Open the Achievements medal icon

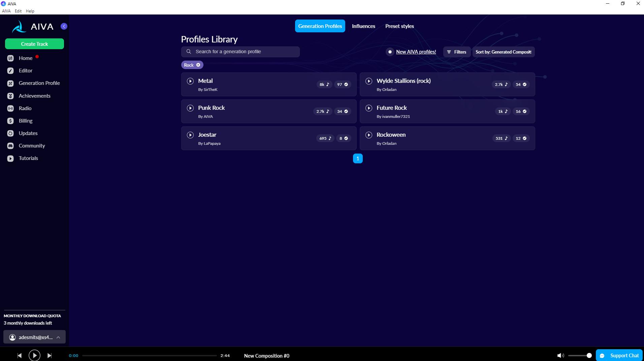10,96
